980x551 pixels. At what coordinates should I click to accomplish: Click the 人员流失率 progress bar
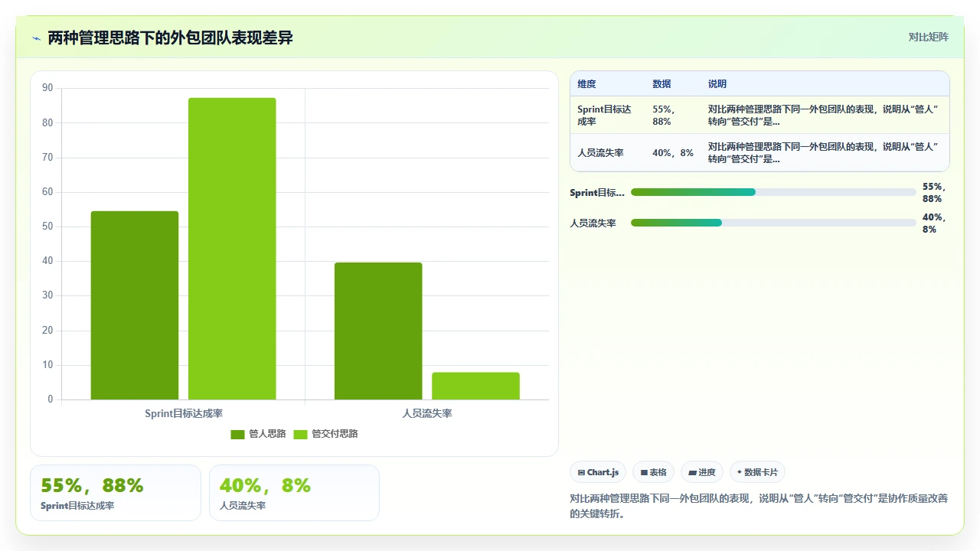pos(773,223)
